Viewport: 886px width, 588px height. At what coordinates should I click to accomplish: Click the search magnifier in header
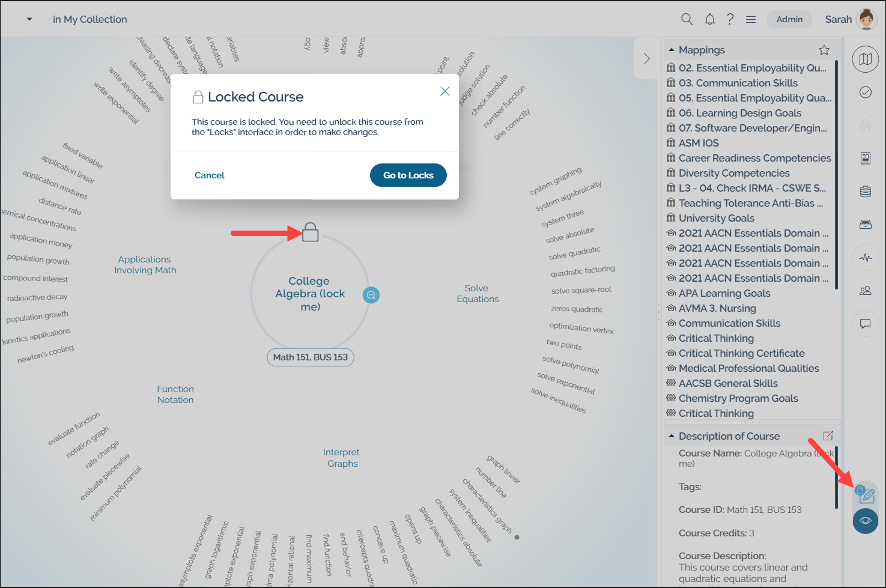point(687,19)
